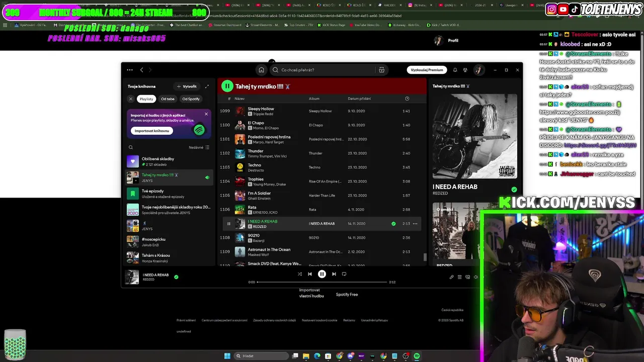
Task: Open the Friend Activity icon
Action: [x=465, y=70]
